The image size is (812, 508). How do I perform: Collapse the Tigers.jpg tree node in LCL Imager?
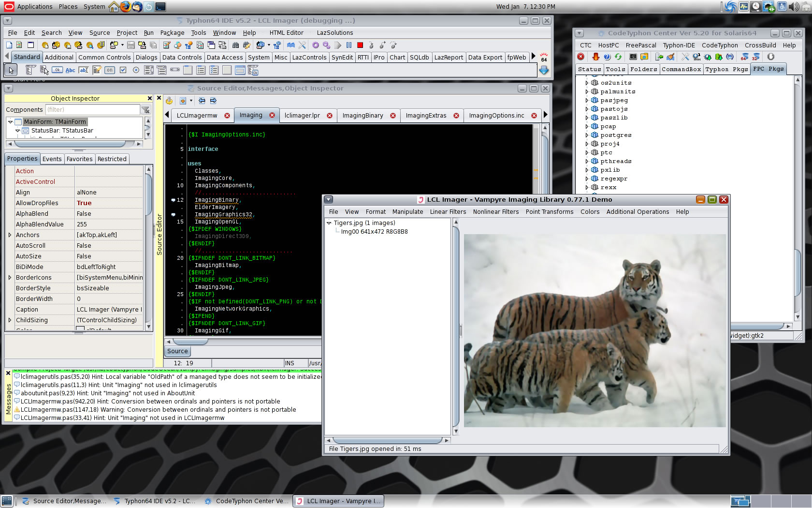click(329, 223)
